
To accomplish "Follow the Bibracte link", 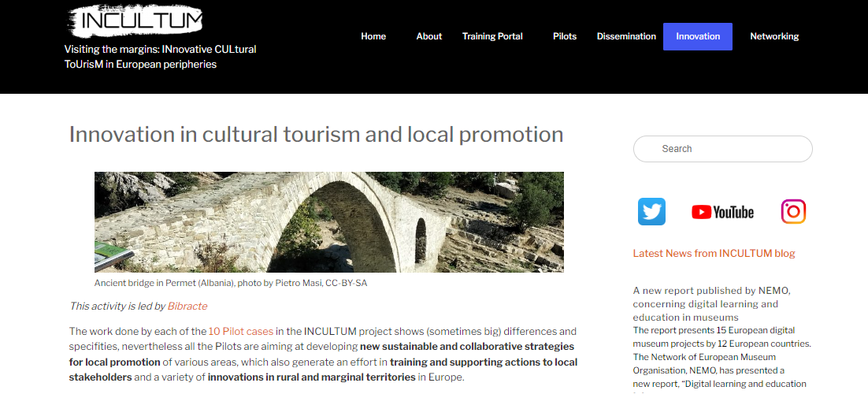I will pyautogui.click(x=187, y=306).
